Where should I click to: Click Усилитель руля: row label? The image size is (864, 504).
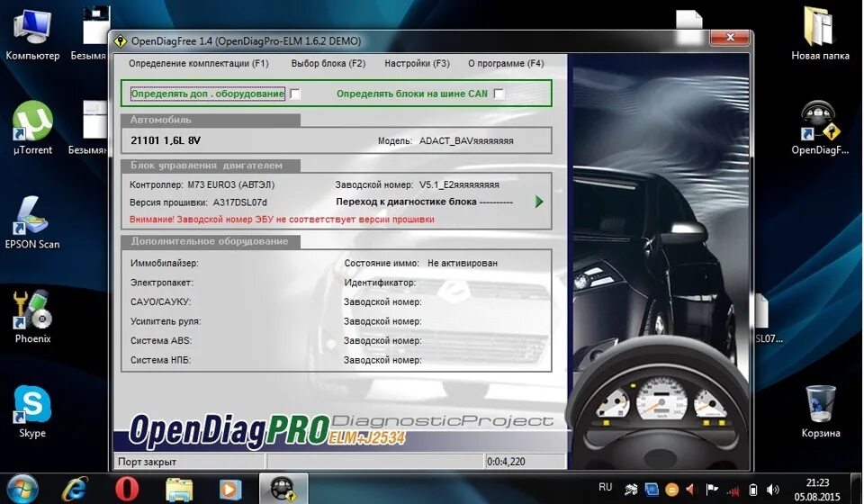[x=166, y=321]
